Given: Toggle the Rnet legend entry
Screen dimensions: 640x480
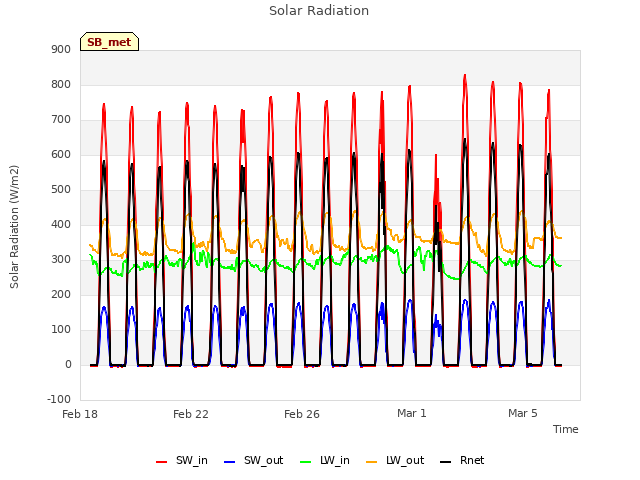Looking at the screenshot, I should tap(462, 460).
